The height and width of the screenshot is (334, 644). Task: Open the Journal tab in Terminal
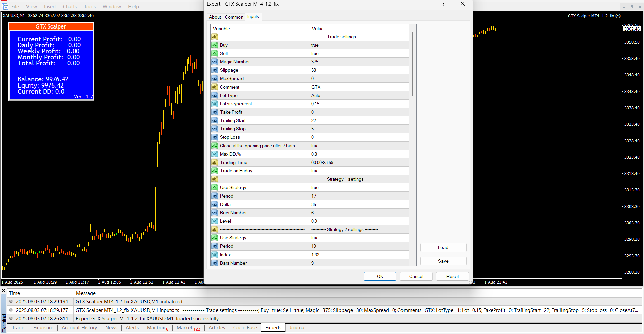297,328
